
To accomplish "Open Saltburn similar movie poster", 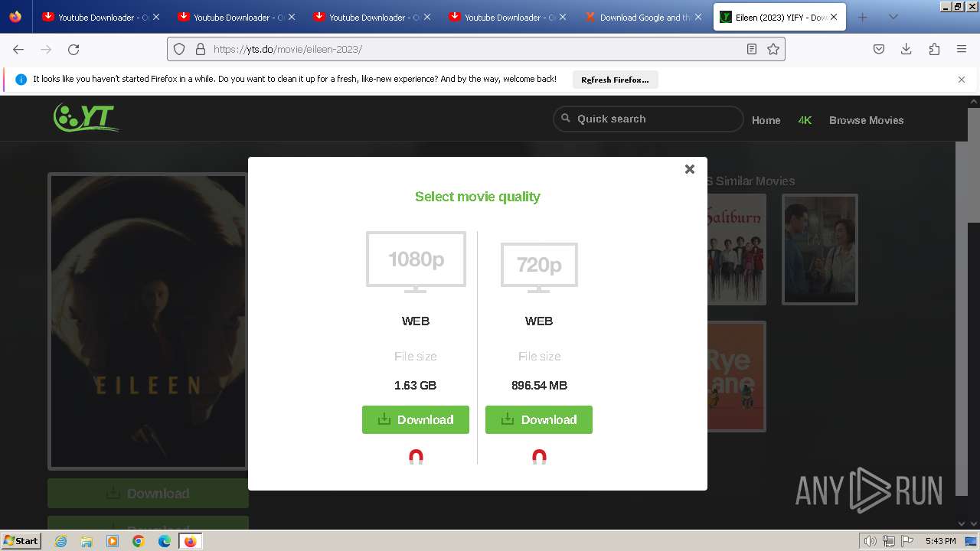I will pyautogui.click(x=737, y=249).
